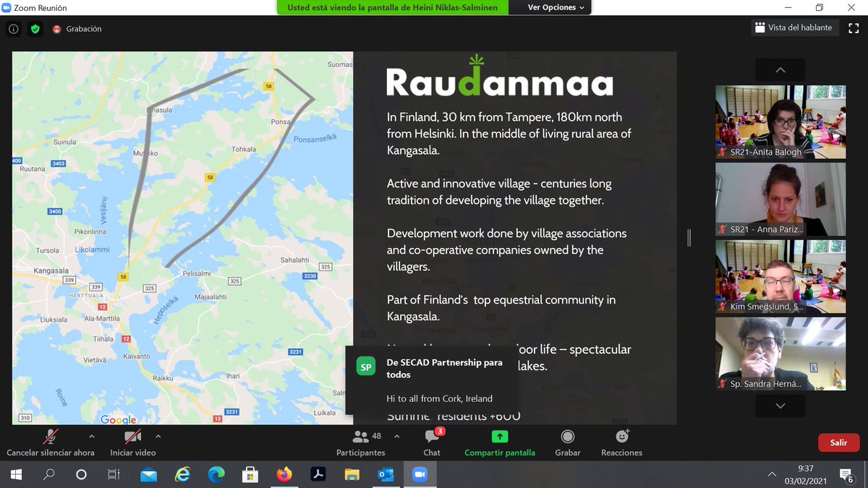This screenshot has width=868, height=488.
Task: Click the Google logo on the map
Action: pos(119,419)
